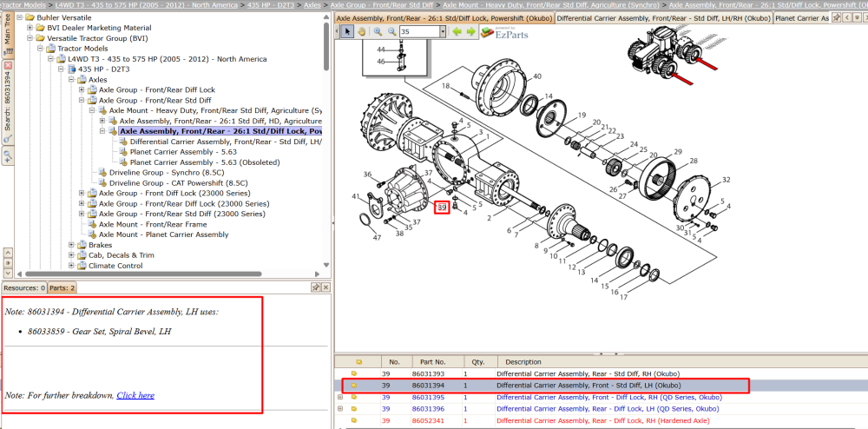868x429 pixels.
Task: Close the Search 86031394 side tab
Action: pyautogui.click(x=8, y=65)
